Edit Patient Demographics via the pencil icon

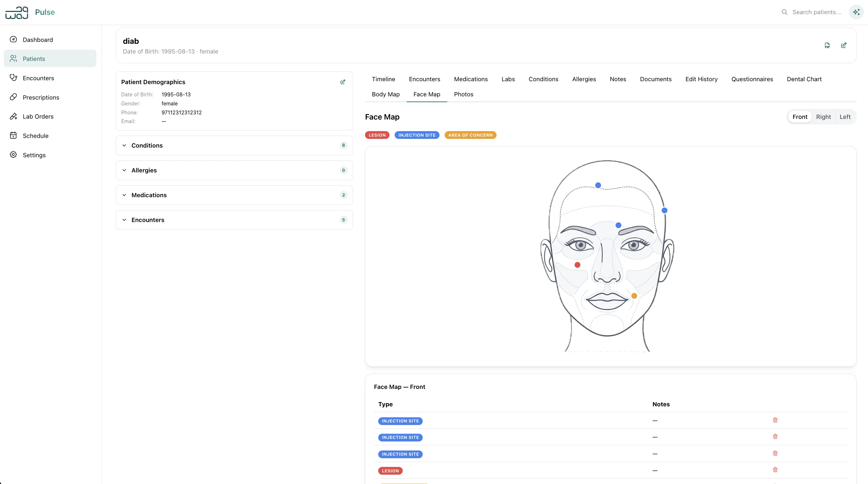343,82
